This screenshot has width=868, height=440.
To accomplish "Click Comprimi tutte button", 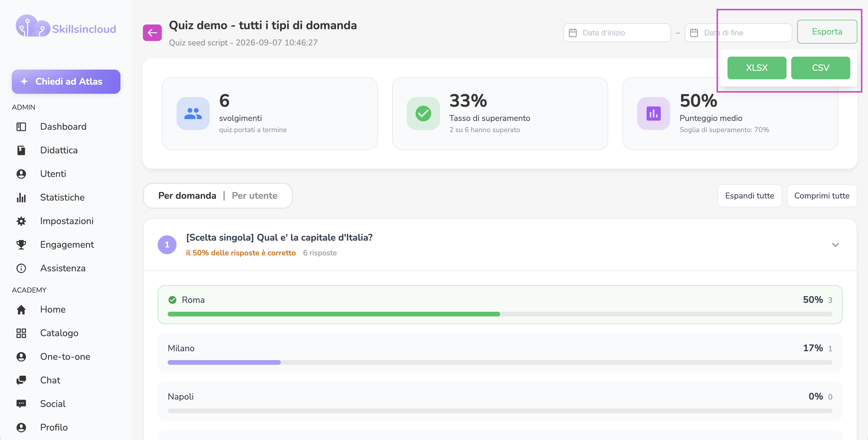I will coord(822,196).
